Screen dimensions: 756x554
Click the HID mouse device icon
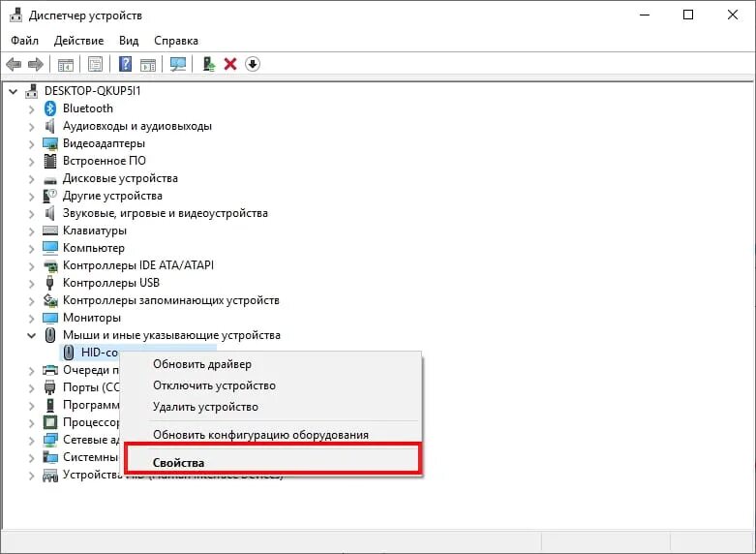[x=69, y=353]
